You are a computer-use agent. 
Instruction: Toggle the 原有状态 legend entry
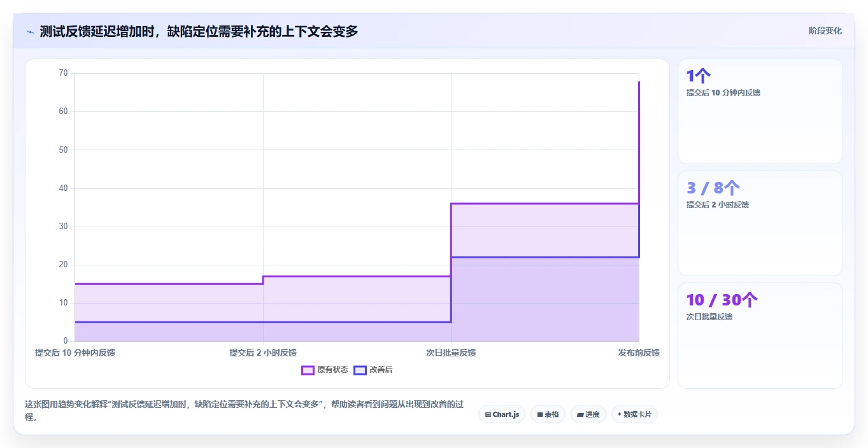(324, 370)
